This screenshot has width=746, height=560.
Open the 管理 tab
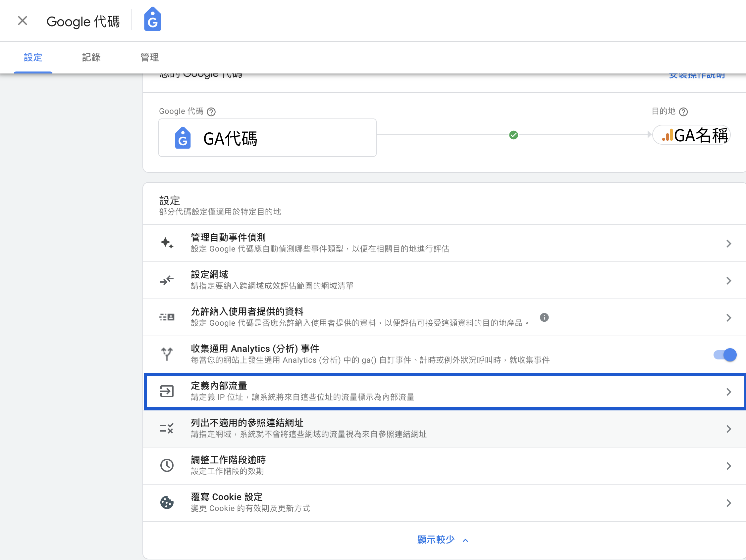point(149,57)
